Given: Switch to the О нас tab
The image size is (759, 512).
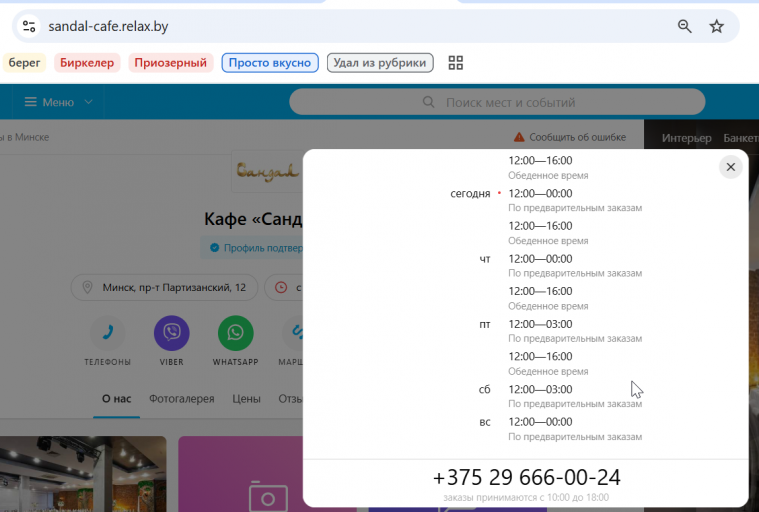Looking at the screenshot, I should coord(117,399).
